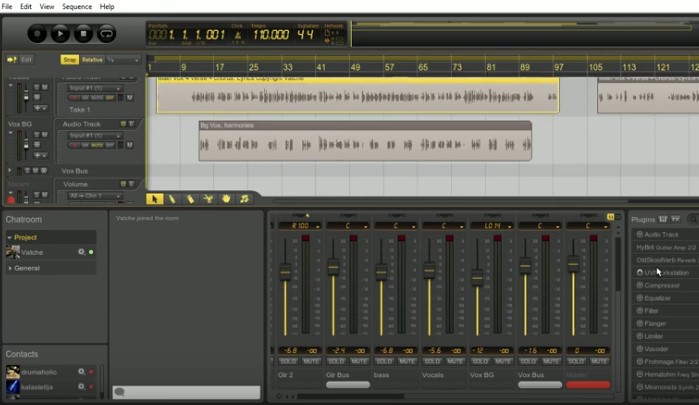Screen dimensions: 699x405
Task: Toggle Relative snap mode
Action: click(92, 60)
